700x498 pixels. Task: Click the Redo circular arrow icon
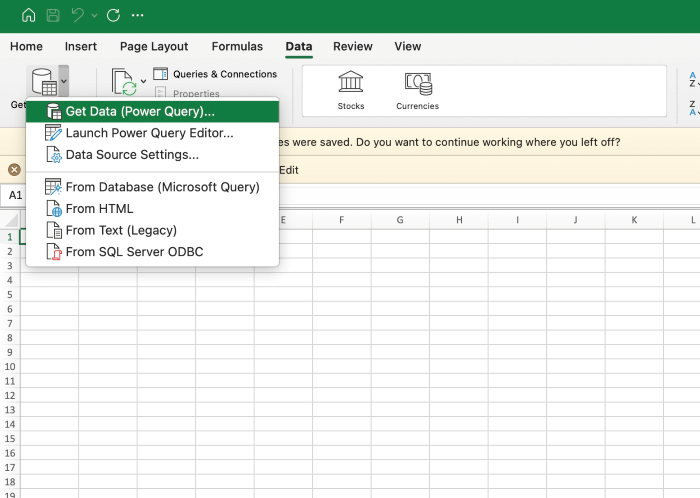click(x=113, y=16)
